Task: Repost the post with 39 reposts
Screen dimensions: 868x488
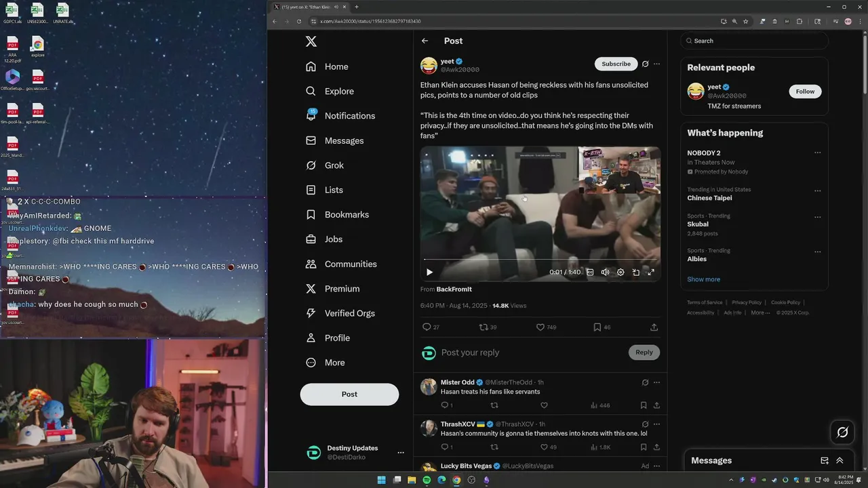Action: (488, 327)
